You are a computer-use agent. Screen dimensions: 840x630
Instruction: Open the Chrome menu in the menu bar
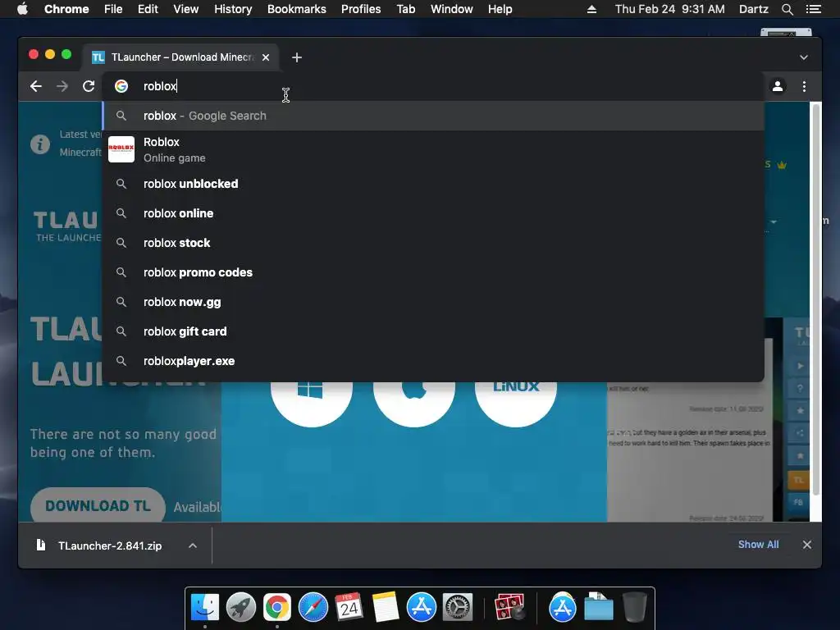66,9
